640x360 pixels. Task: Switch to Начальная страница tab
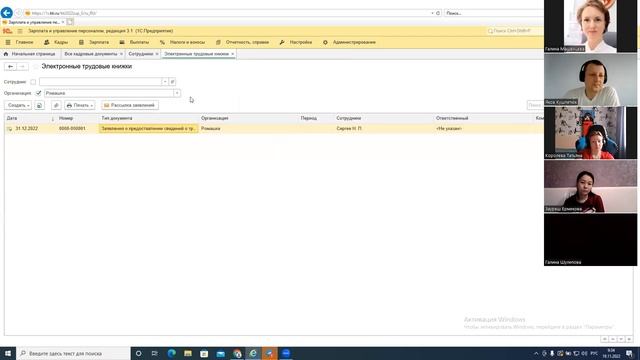tap(30, 54)
